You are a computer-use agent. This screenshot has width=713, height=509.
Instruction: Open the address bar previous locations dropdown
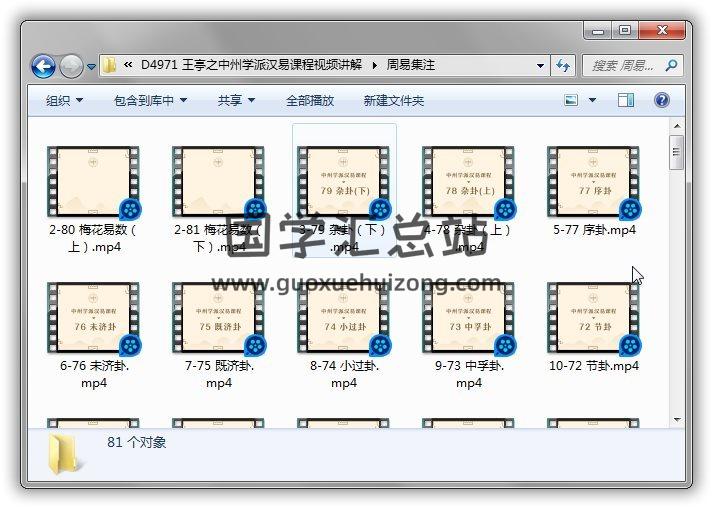coord(540,66)
